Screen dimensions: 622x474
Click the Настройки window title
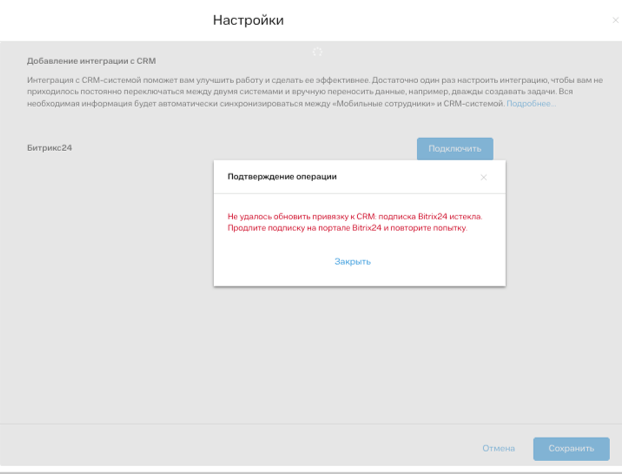coord(248,20)
